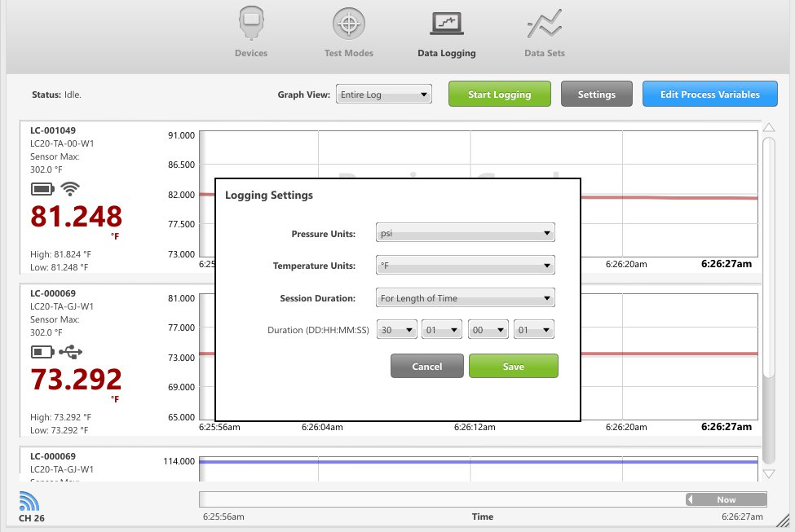This screenshot has height=532, width=795.
Task: Click the Edit Process Variables button
Action: pyautogui.click(x=710, y=95)
